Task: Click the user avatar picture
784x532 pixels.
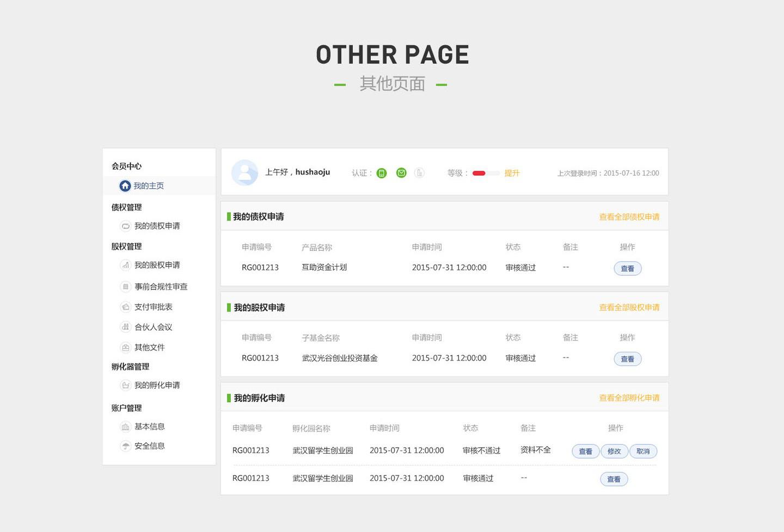Action: 244,172
